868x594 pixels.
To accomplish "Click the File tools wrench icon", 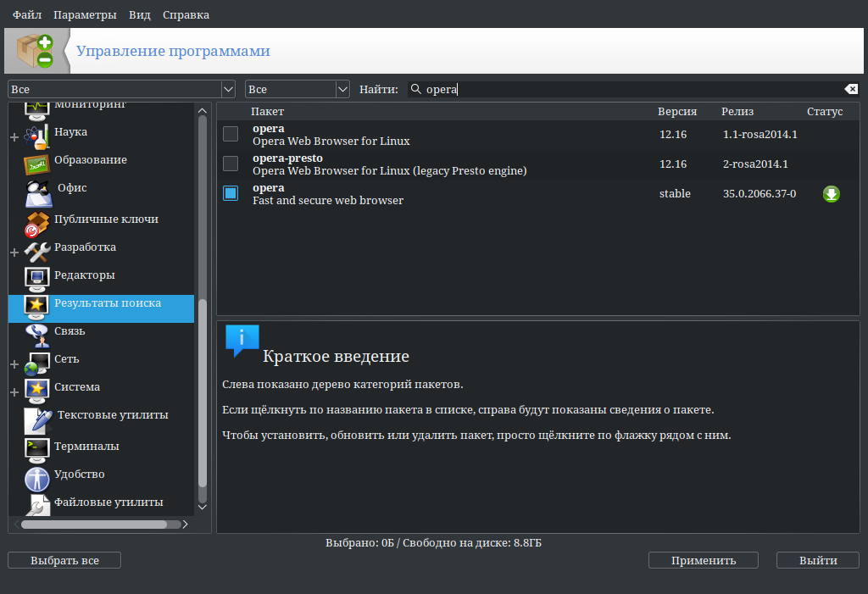I will (x=37, y=505).
